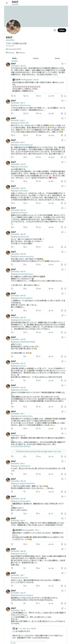Open more options on reply to @Lonely_Monkey_y
The image size is (72, 644).
[65, 270]
